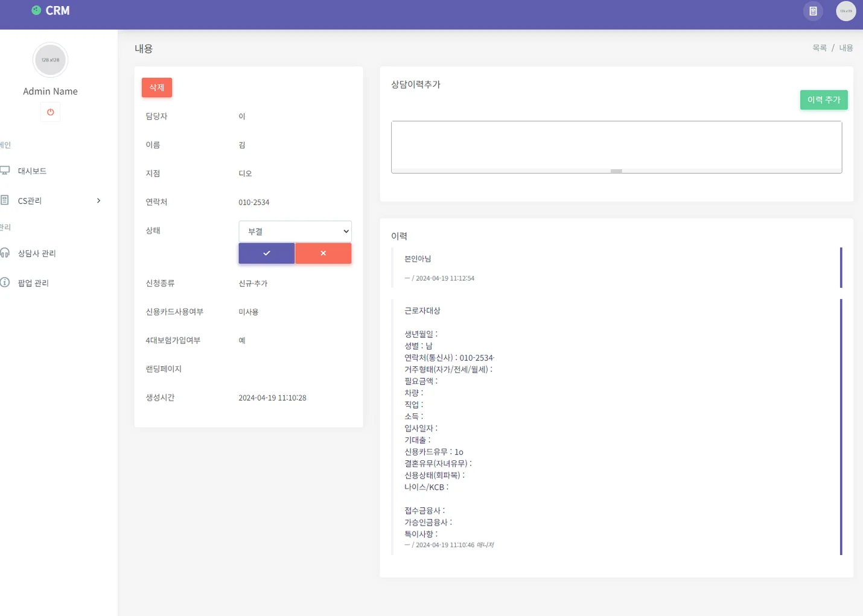Click the 팝업 관리 info icon
This screenshot has width=863, height=616.
click(x=5, y=282)
